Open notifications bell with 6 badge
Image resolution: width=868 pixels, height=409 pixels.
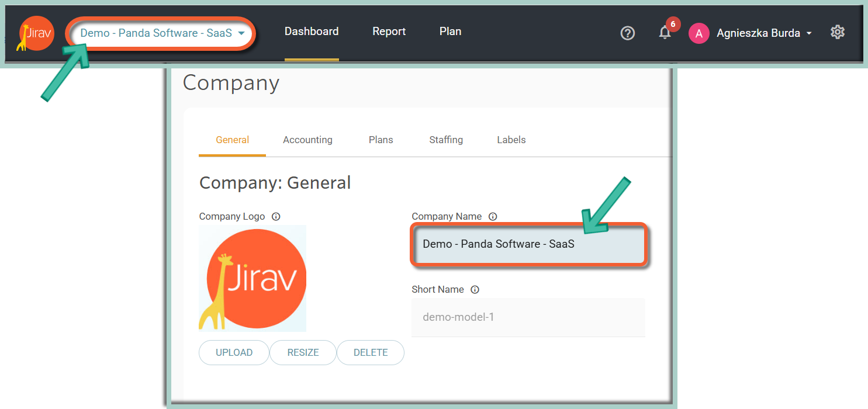pyautogui.click(x=665, y=32)
